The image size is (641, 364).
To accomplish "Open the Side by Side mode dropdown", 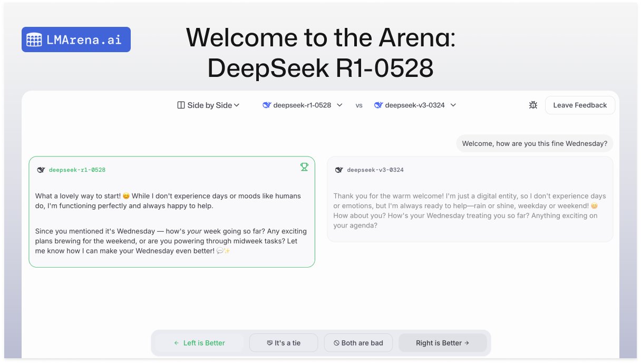I will pos(209,105).
